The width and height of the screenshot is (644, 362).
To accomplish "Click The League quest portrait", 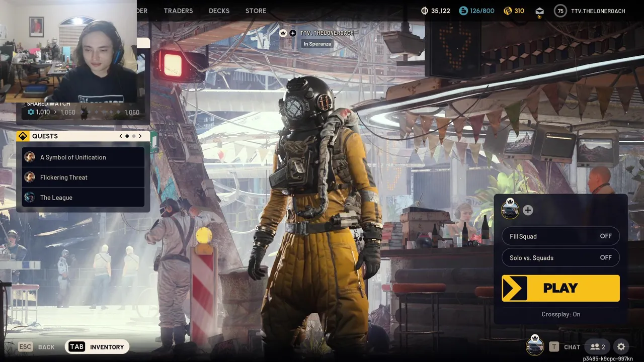I will [x=30, y=197].
